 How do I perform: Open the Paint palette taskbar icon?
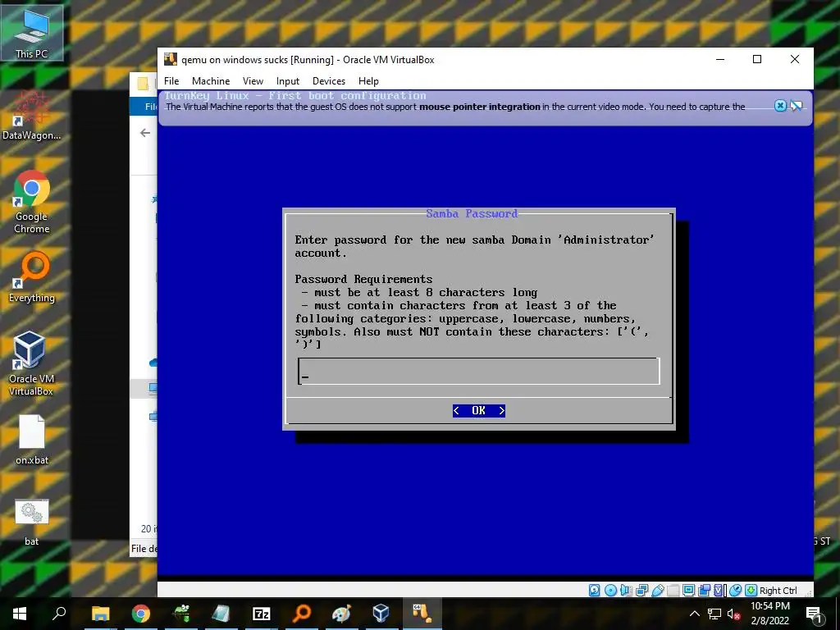point(341,614)
